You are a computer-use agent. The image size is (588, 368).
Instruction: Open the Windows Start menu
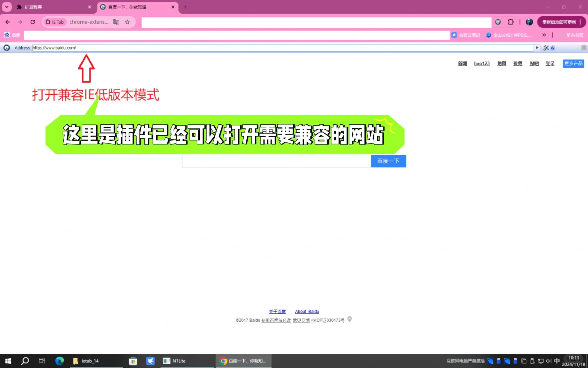click(x=8, y=361)
